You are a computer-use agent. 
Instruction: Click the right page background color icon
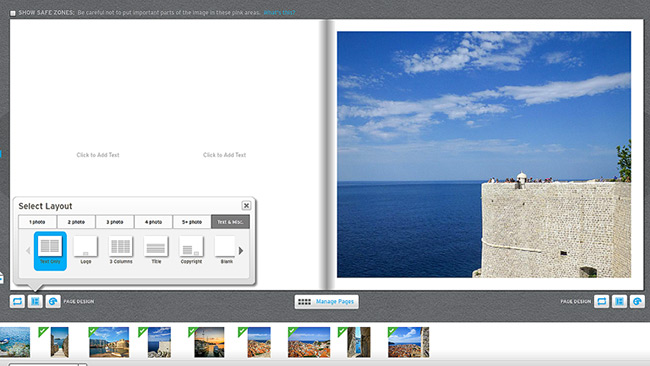pyautogui.click(x=637, y=301)
